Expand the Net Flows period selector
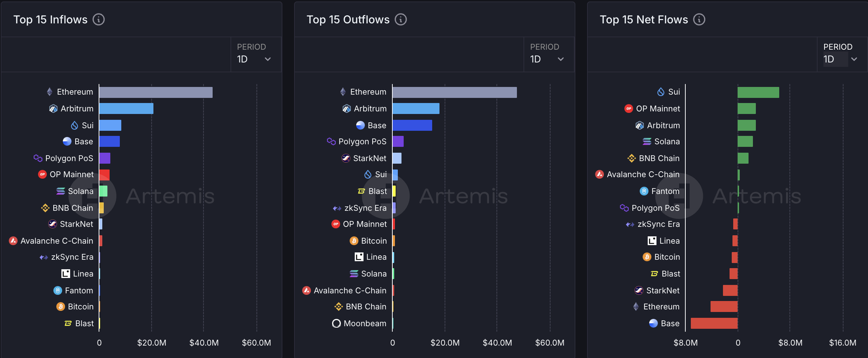 tap(840, 59)
